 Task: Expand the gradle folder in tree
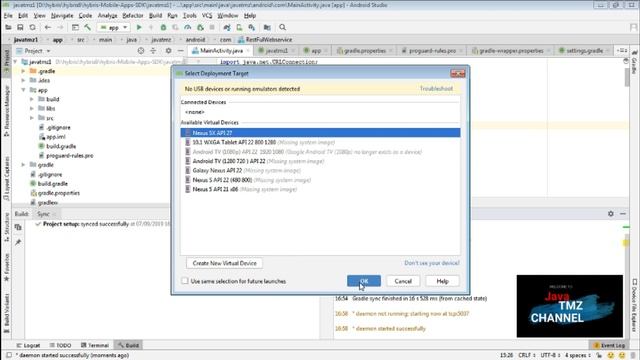click(23, 165)
